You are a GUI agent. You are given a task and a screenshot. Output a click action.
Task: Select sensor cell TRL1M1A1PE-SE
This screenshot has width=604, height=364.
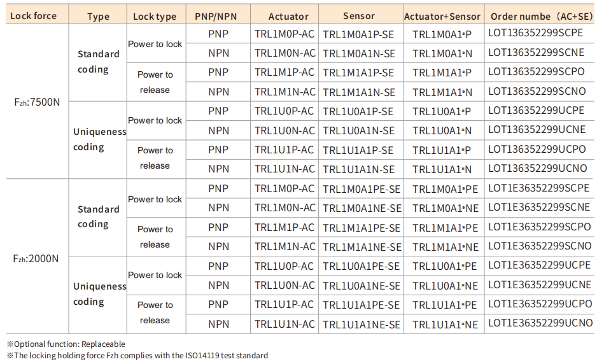click(362, 228)
